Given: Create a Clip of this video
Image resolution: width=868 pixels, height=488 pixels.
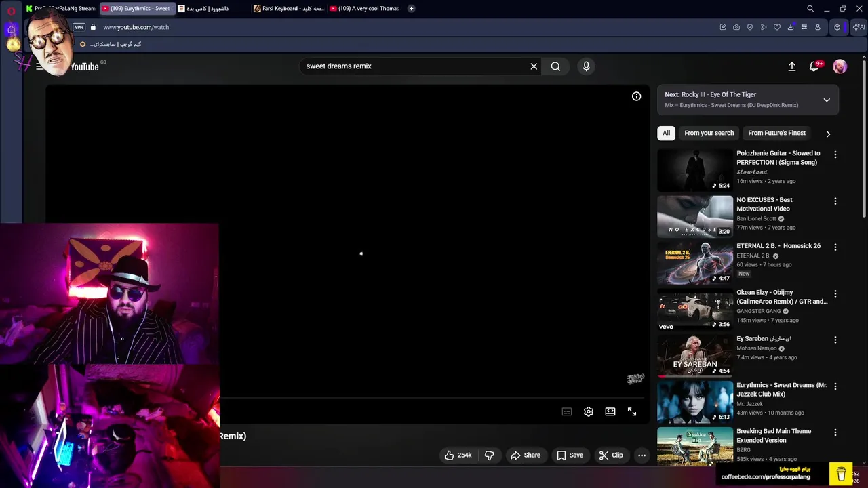Looking at the screenshot, I should click(x=611, y=455).
